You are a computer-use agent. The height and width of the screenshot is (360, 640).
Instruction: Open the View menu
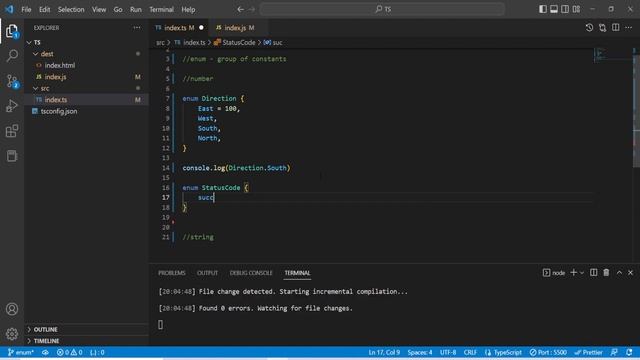click(x=99, y=9)
